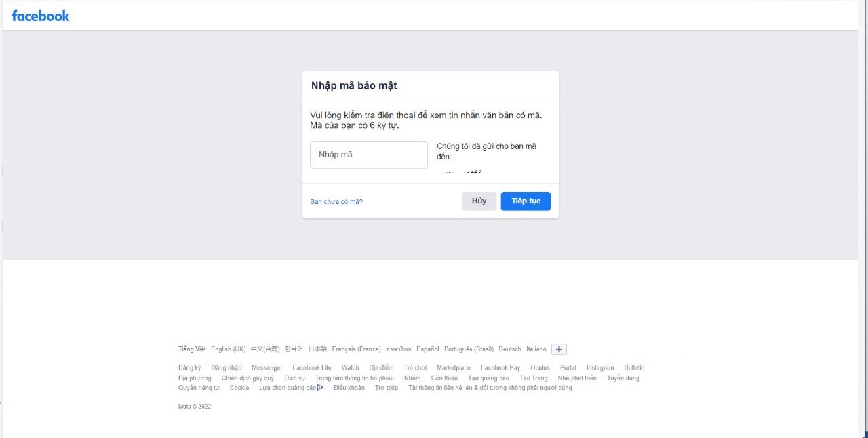This screenshot has height=438, width=868.
Task: Switch language to Italiano
Action: 536,349
